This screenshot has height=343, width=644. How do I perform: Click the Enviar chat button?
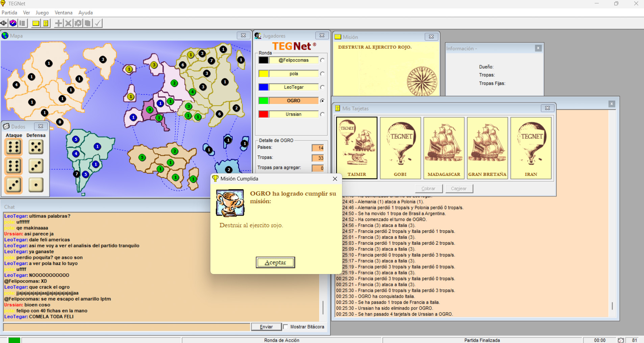(266, 327)
